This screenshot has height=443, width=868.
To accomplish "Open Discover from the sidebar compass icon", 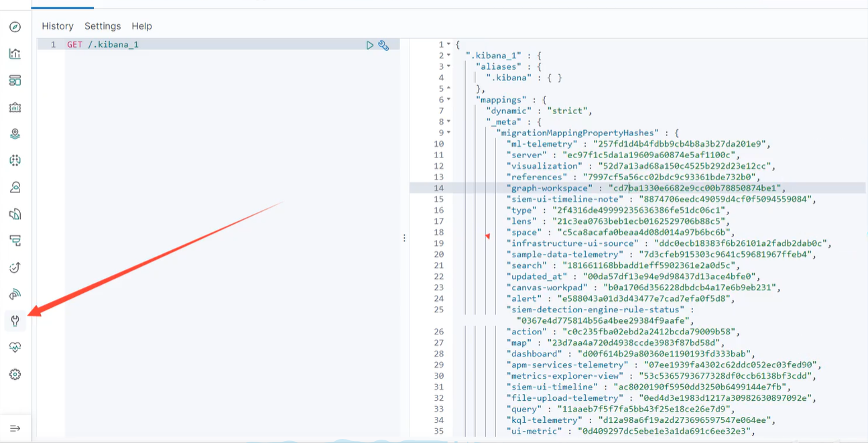I will (x=15, y=27).
